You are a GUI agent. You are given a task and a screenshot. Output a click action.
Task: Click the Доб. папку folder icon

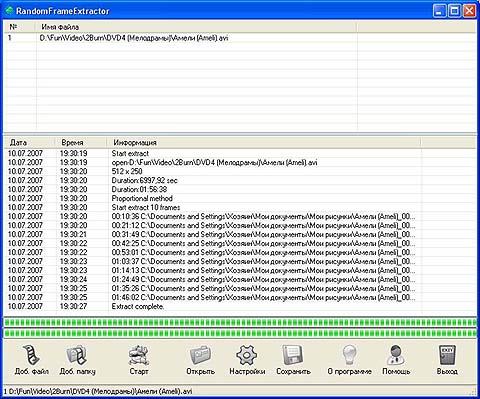click(x=77, y=354)
